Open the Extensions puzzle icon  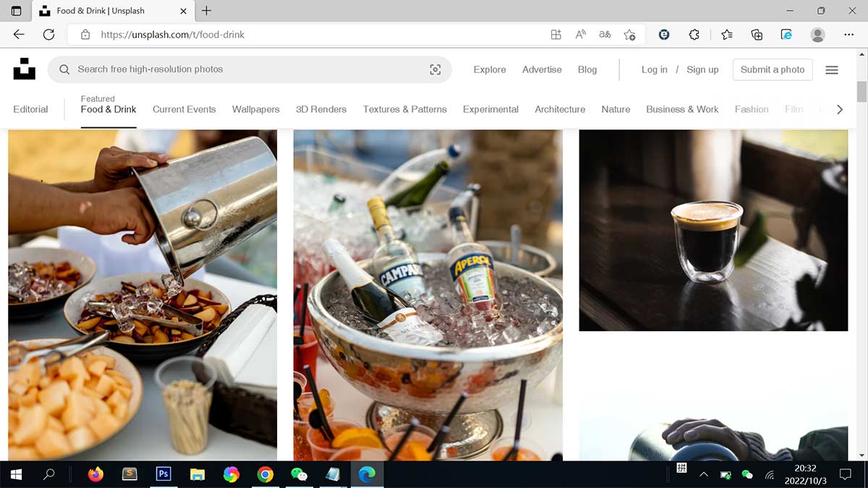(694, 34)
